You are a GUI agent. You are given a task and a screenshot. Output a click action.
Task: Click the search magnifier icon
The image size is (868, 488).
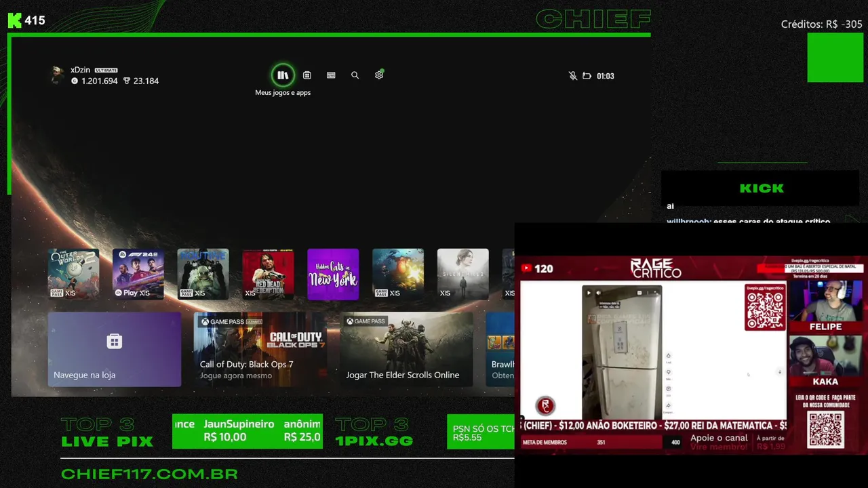(x=355, y=75)
